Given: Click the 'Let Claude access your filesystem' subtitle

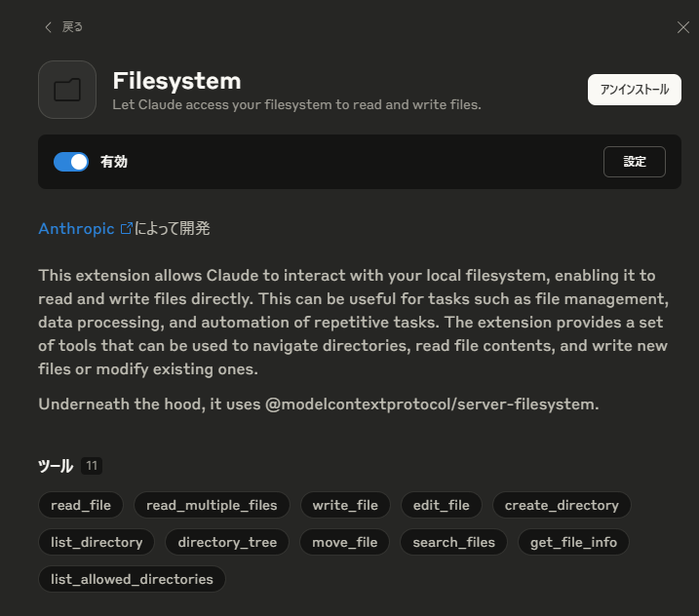Looking at the screenshot, I should (x=297, y=104).
